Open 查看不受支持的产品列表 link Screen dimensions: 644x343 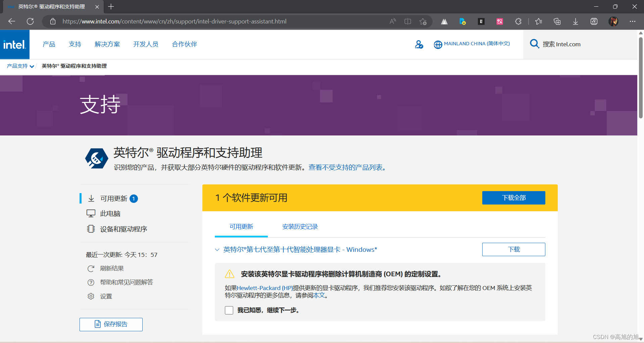[346, 167]
